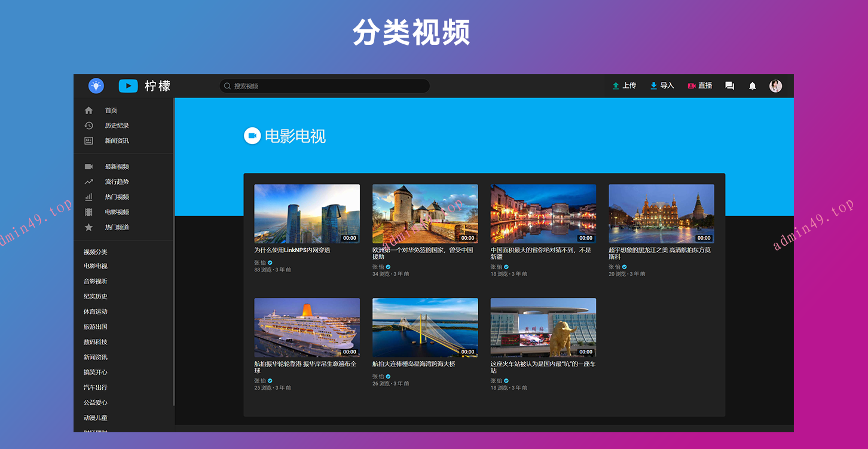Start a 直播 live stream
This screenshot has width=868, height=449.
pyautogui.click(x=699, y=85)
